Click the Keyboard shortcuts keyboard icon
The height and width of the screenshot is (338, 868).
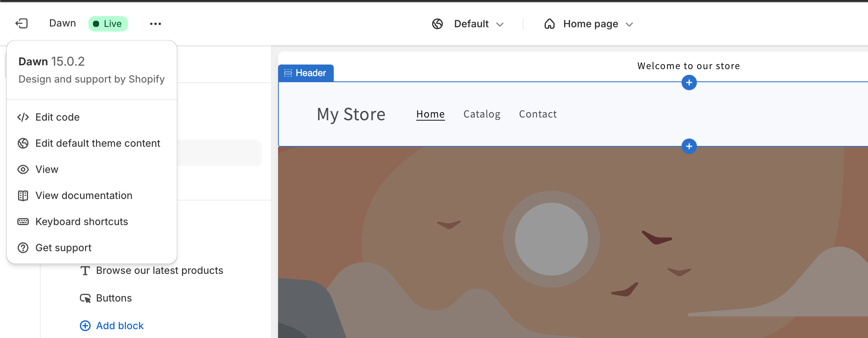click(x=23, y=222)
